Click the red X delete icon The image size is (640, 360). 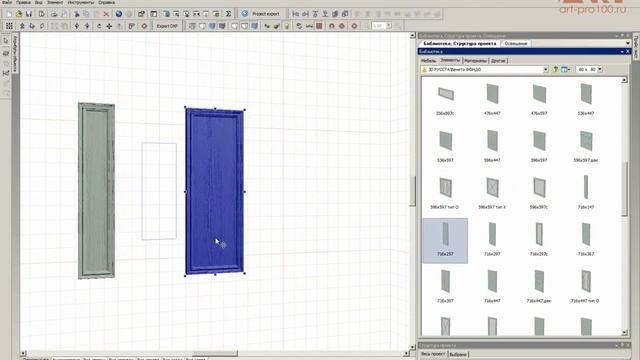[106, 14]
